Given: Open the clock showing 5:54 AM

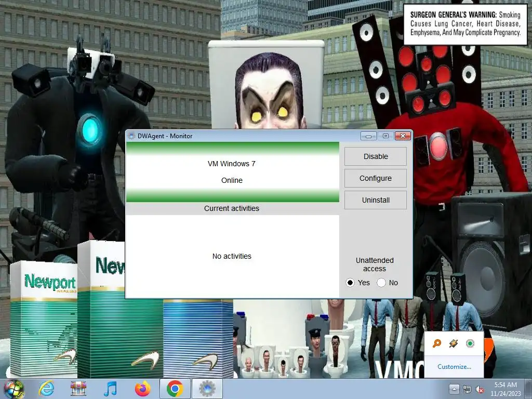Looking at the screenshot, I should (x=505, y=389).
